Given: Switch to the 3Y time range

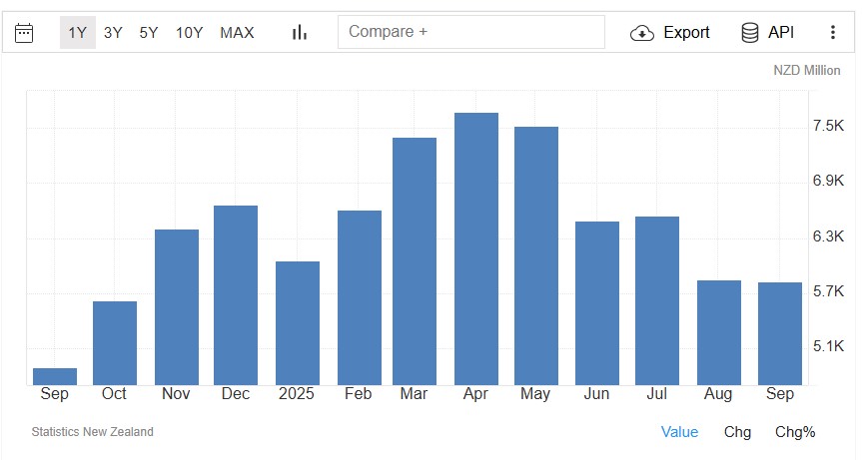Looking at the screenshot, I should tap(113, 33).
